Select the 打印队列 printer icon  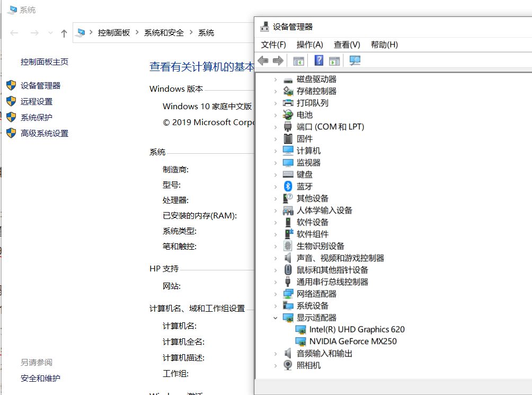point(288,103)
